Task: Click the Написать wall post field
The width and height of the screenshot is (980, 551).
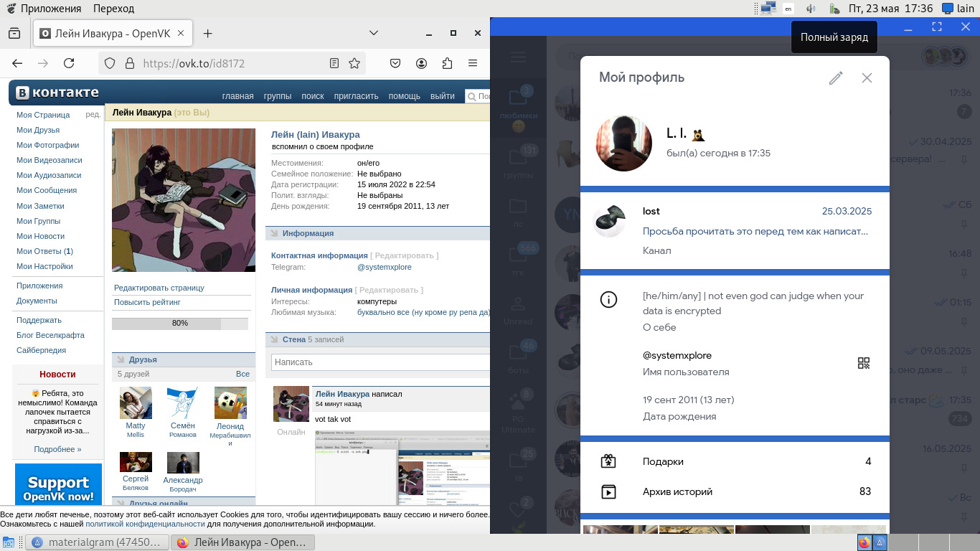Action: tap(380, 362)
